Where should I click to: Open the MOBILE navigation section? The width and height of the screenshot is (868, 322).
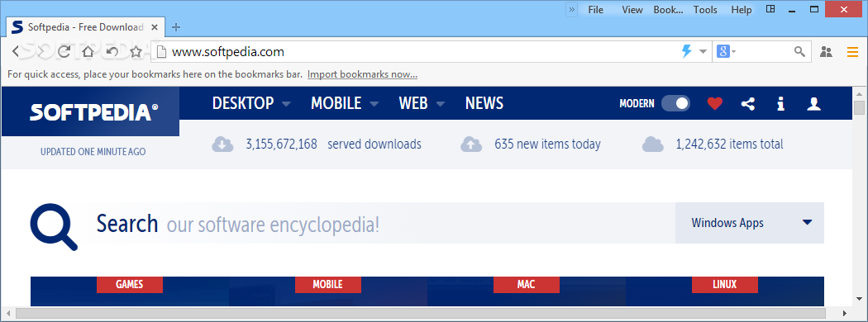point(336,103)
